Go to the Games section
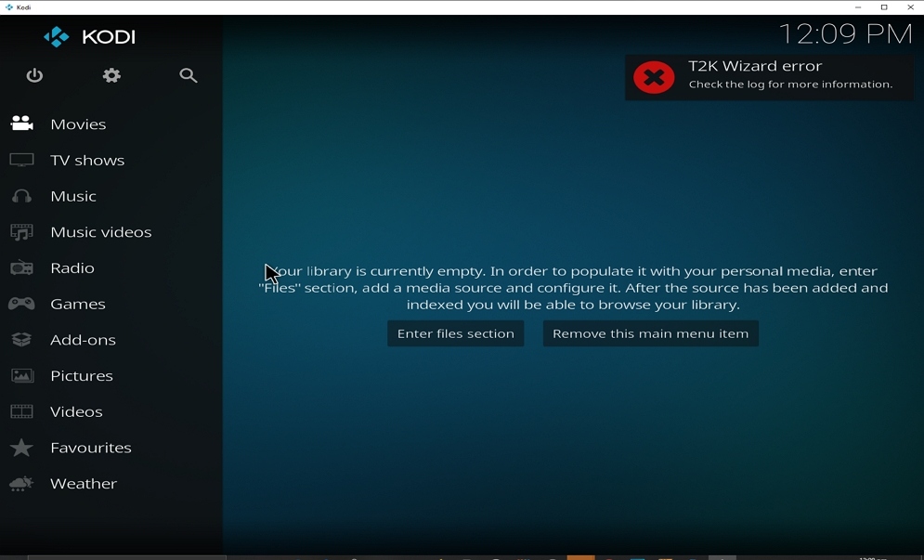 [x=78, y=305]
